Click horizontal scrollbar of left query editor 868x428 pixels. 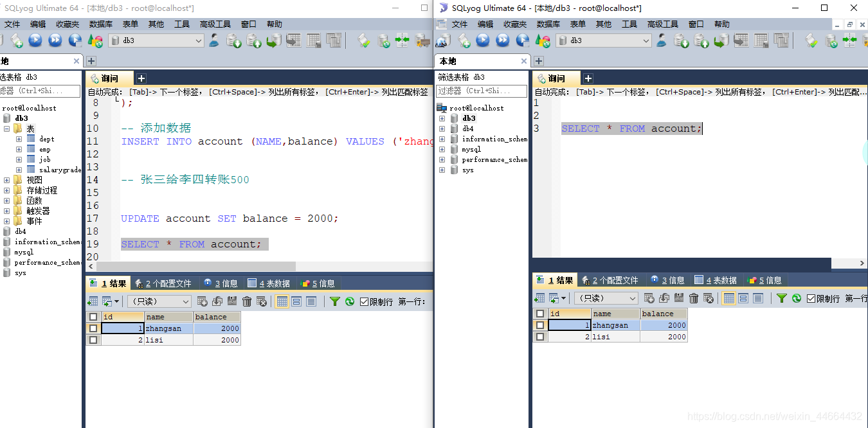(x=196, y=266)
